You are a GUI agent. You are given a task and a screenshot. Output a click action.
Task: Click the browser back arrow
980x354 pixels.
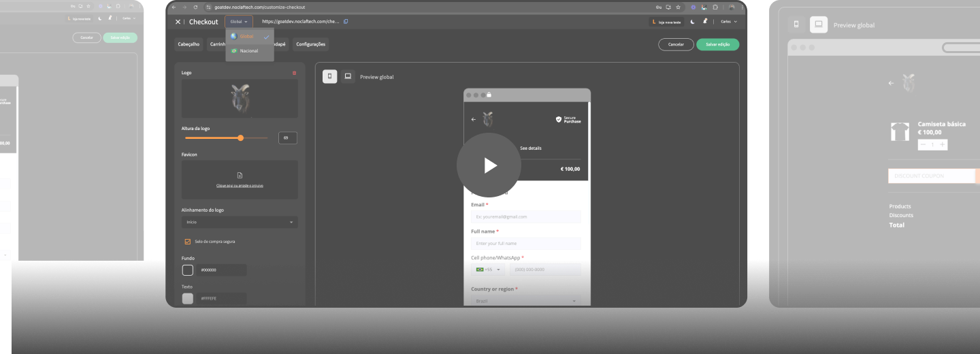click(174, 7)
